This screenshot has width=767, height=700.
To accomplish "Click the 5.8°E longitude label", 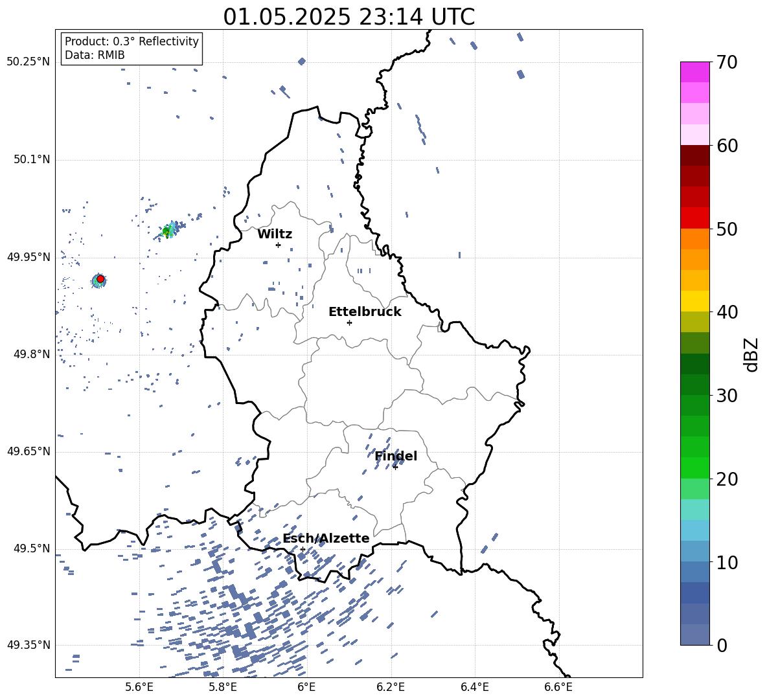I will (223, 687).
